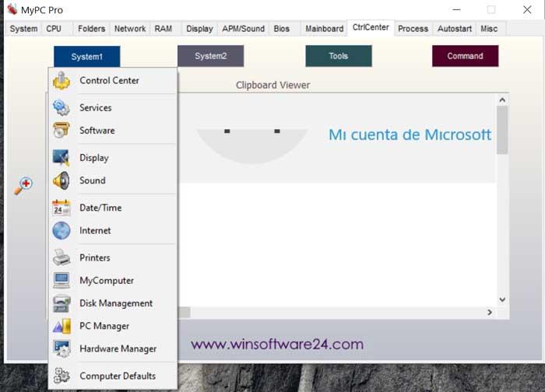This screenshot has height=392, width=545.
Task: Open the Tools dropdown button
Action: 339,56
